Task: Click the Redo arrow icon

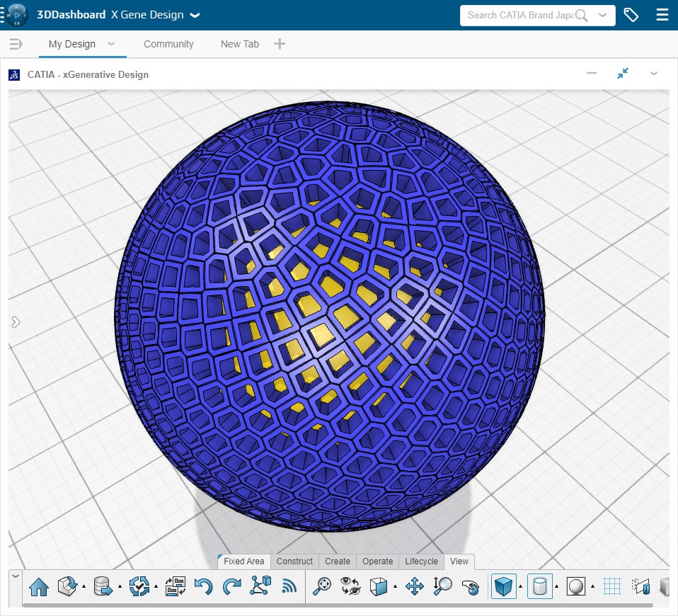Action: 232,586
